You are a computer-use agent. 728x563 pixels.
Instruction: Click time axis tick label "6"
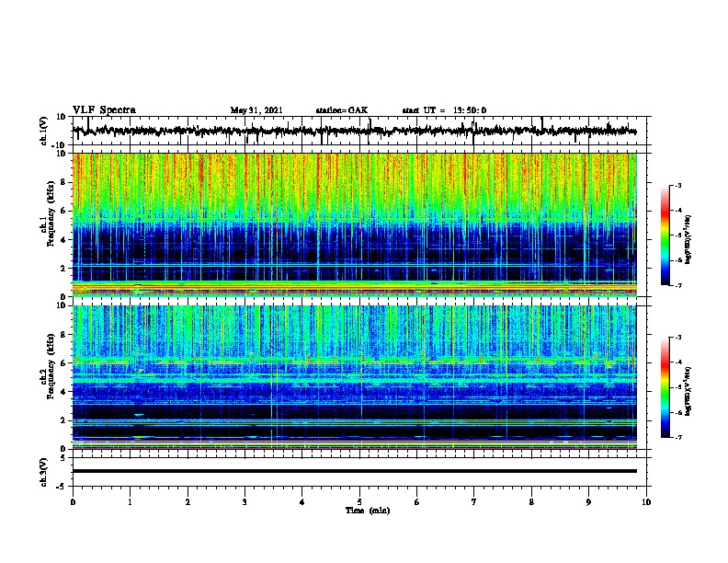coord(417,502)
